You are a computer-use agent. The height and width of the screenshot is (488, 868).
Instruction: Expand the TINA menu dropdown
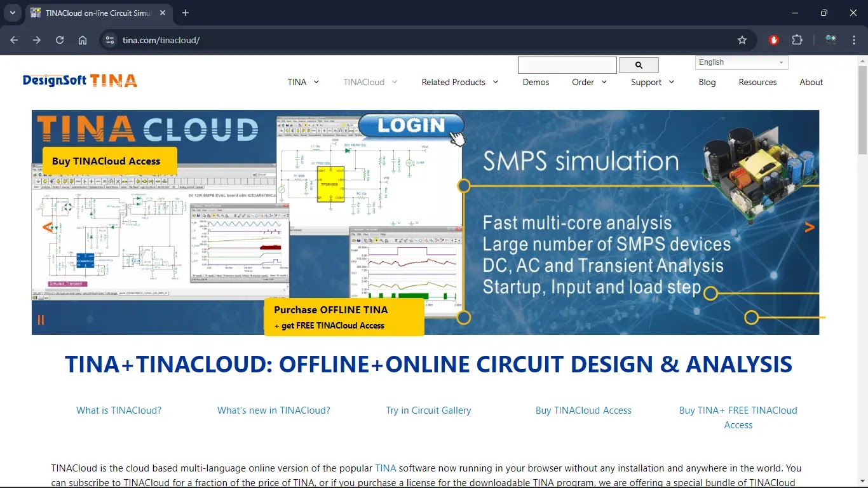coord(303,82)
